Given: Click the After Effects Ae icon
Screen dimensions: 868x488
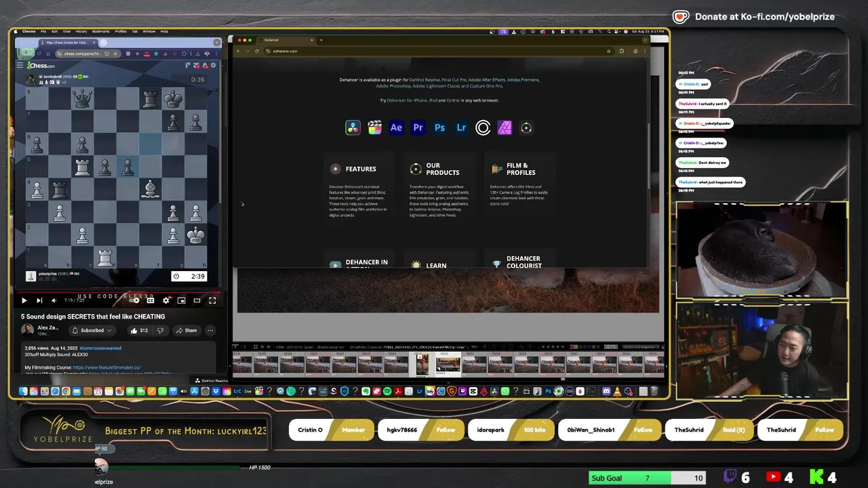Looking at the screenshot, I should coord(396,127).
